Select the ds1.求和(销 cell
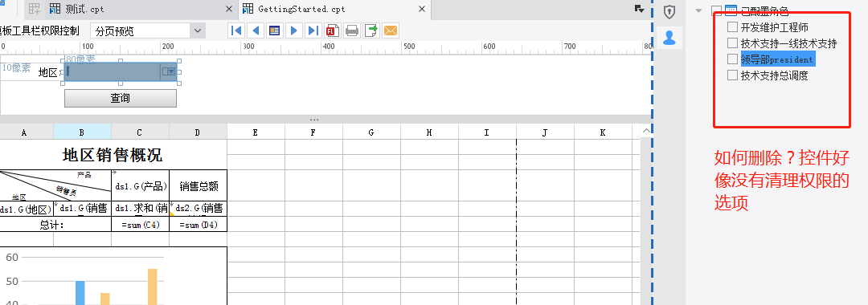Viewport: 868px width, 305px height. point(140,209)
